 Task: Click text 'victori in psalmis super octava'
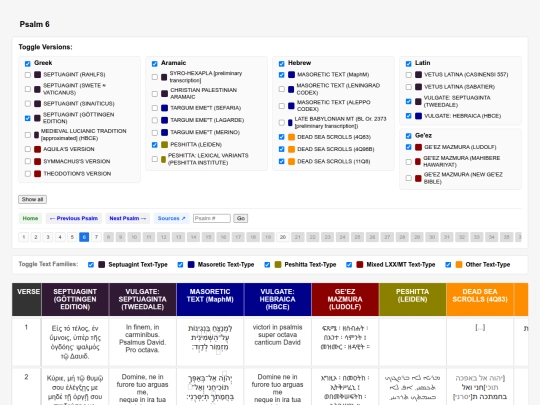[x=278, y=331]
